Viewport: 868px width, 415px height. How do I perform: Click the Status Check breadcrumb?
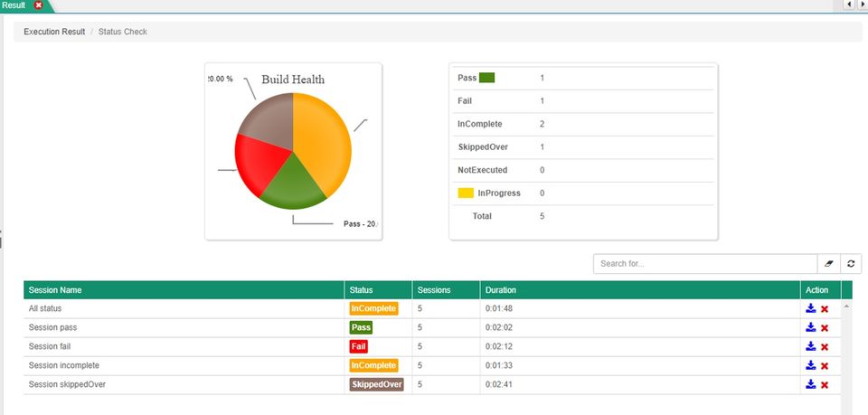(x=123, y=32)
